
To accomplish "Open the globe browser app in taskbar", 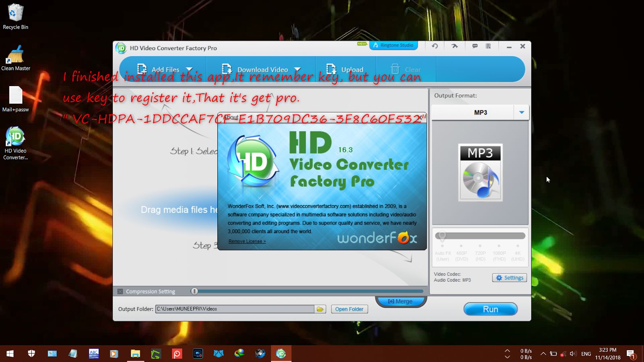I will click(x=260, y=354).
